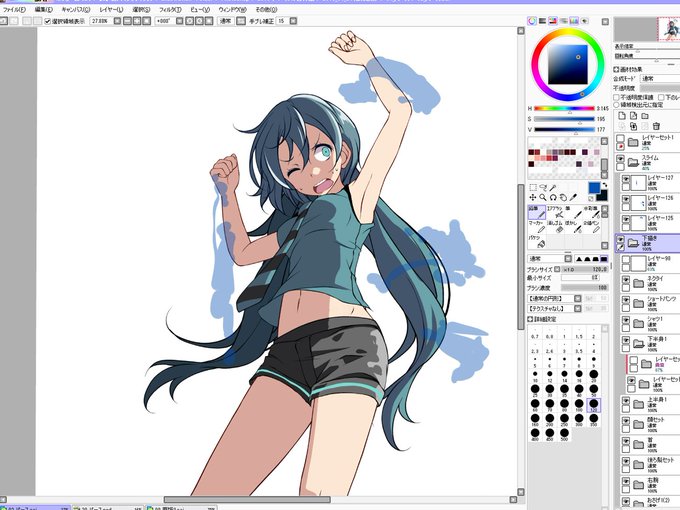Select the 水彩筆 watercolor brush
Viewport: 680px width, 510px height.
pos(591,212)
